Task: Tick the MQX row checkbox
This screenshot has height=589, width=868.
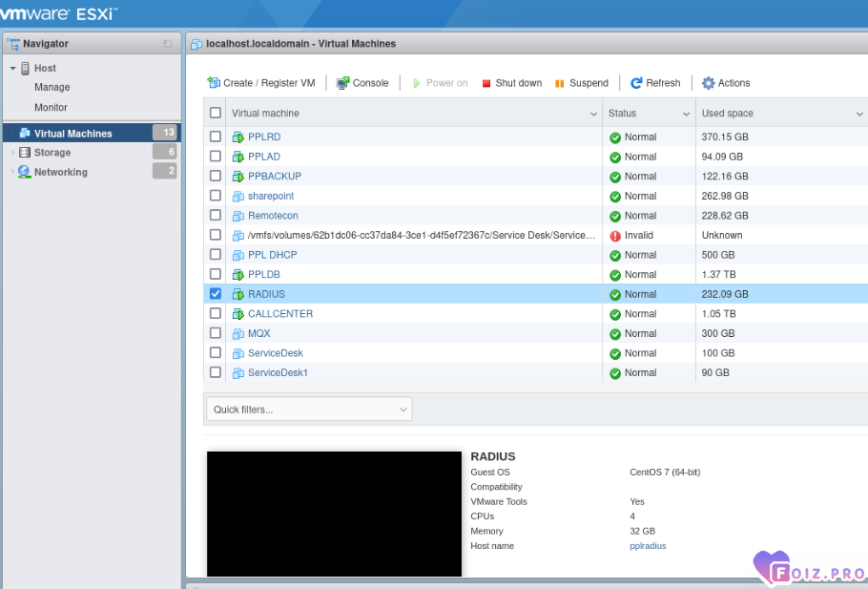Action: coord(216,333)
